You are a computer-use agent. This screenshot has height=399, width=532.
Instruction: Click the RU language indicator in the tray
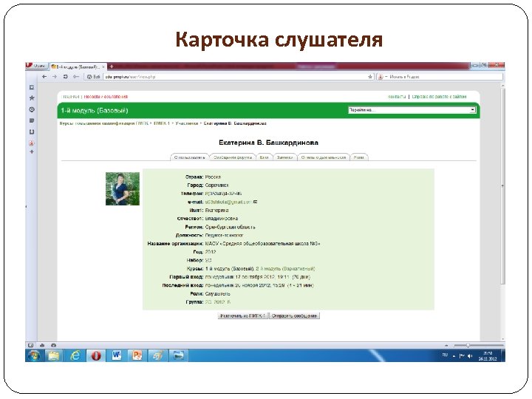pos(445,355)
